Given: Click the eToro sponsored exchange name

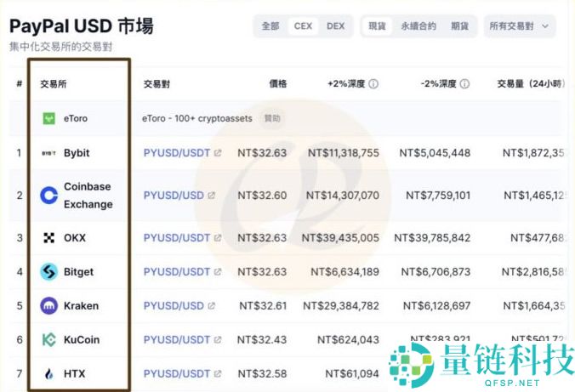Looking at the screenshot, I should click(76, 118).
